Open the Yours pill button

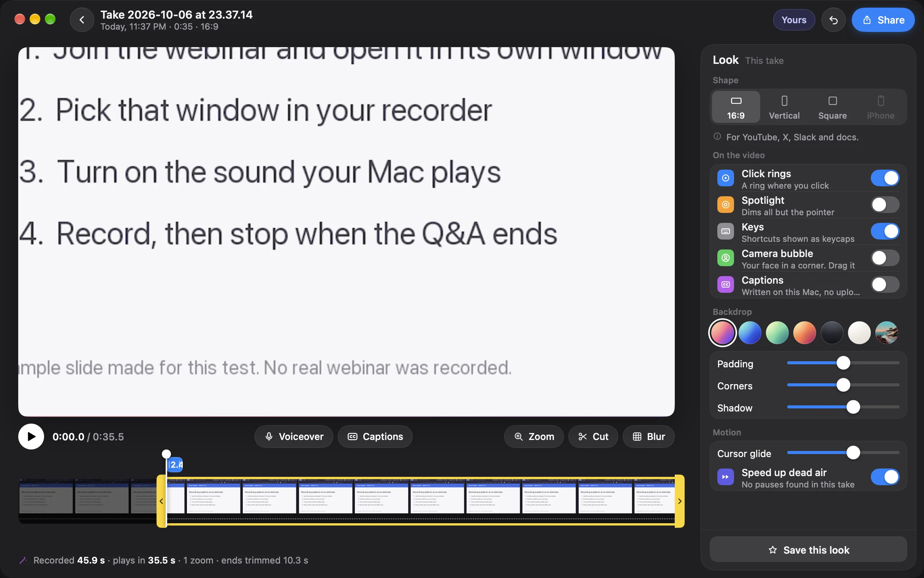794,20
